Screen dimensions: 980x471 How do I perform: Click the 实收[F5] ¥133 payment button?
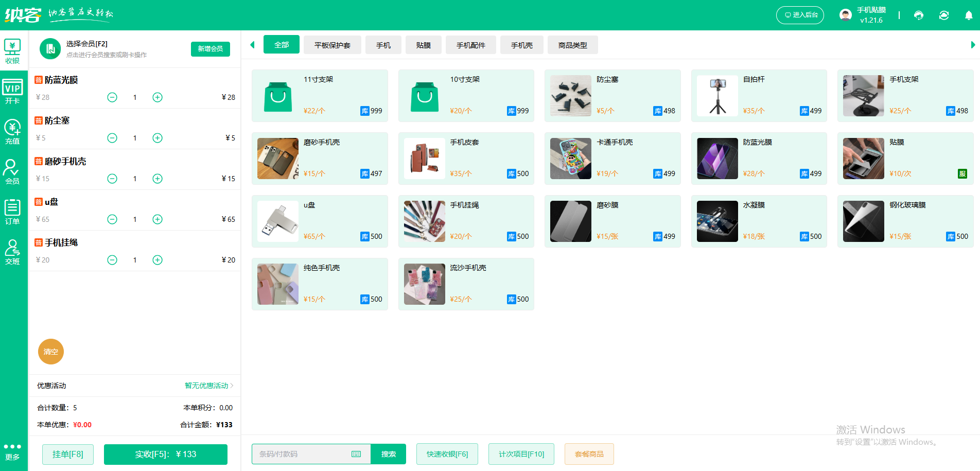[165, 454]
